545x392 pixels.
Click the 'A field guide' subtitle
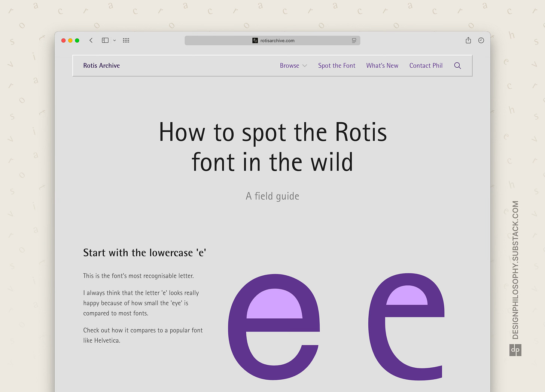coord(272,196)
